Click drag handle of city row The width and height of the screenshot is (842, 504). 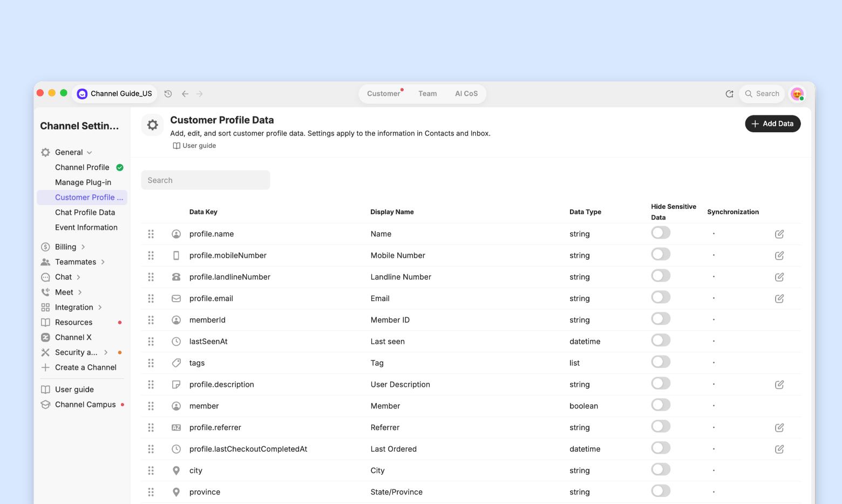point(151,471)
